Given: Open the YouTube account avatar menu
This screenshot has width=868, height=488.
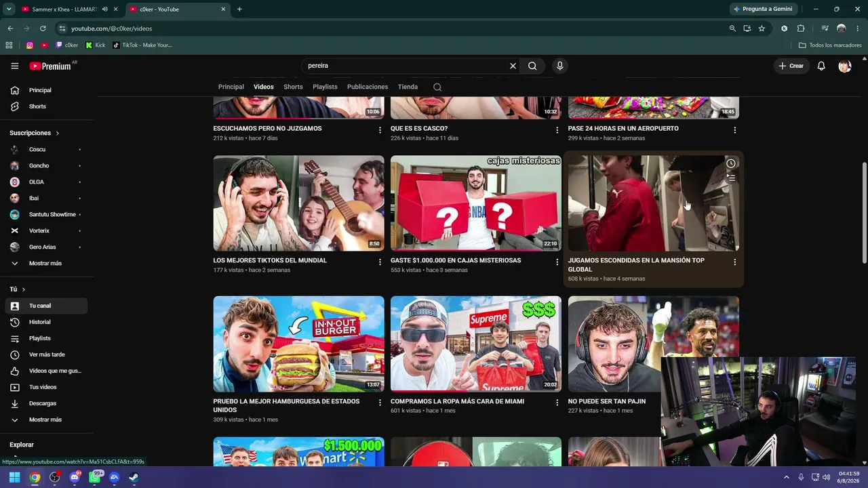Looking at the screenshot, I should pos(844,66).
